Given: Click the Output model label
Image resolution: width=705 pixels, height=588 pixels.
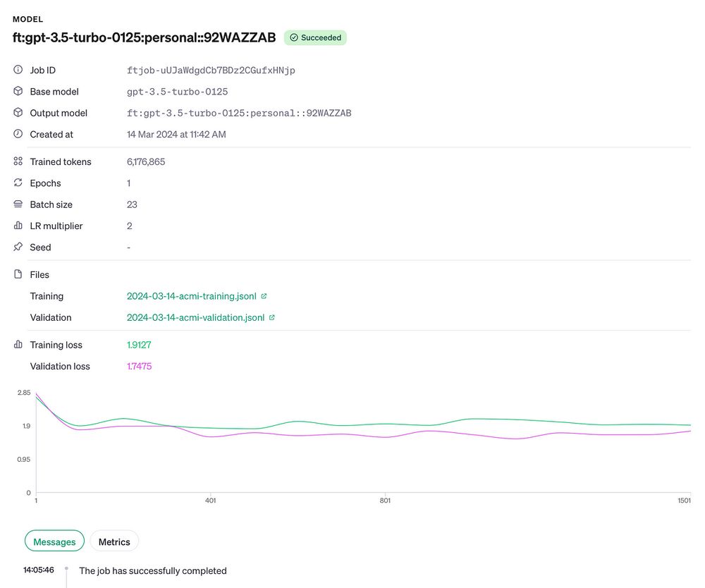Looking at the screenshot, I should pos(59,113).
